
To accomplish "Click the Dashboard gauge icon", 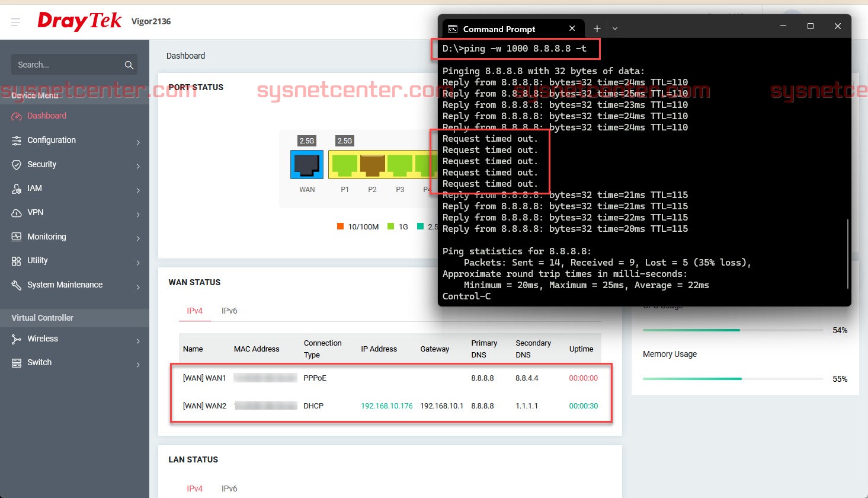I will click(17, 116).
